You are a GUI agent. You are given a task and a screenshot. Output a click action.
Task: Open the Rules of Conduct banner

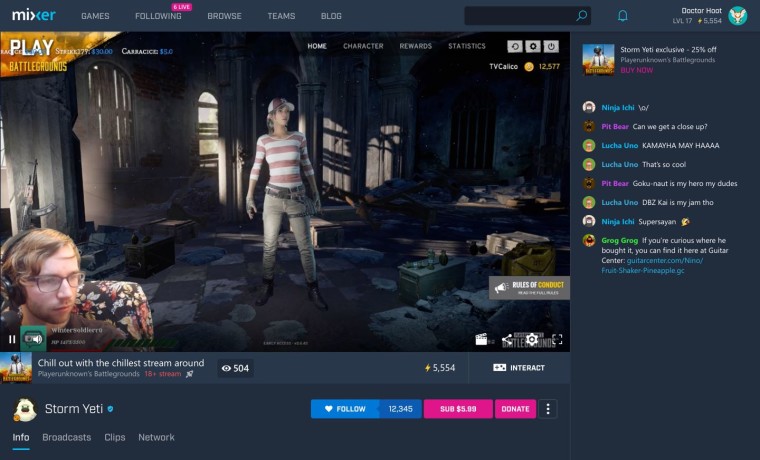529,288
